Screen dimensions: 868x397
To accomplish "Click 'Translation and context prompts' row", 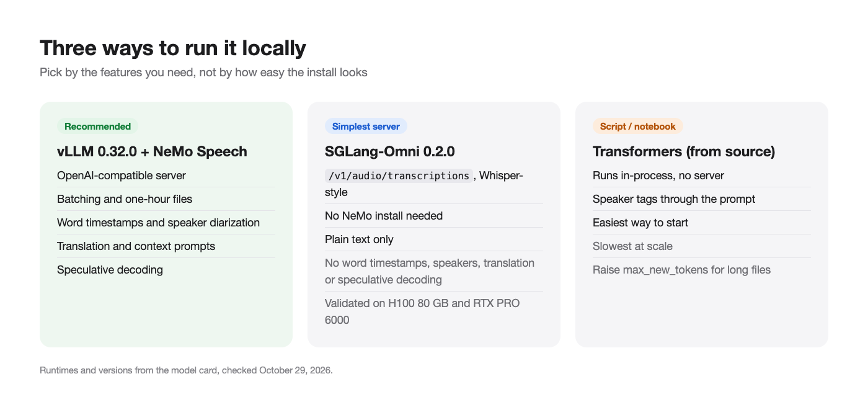I will tap(166, 246).
